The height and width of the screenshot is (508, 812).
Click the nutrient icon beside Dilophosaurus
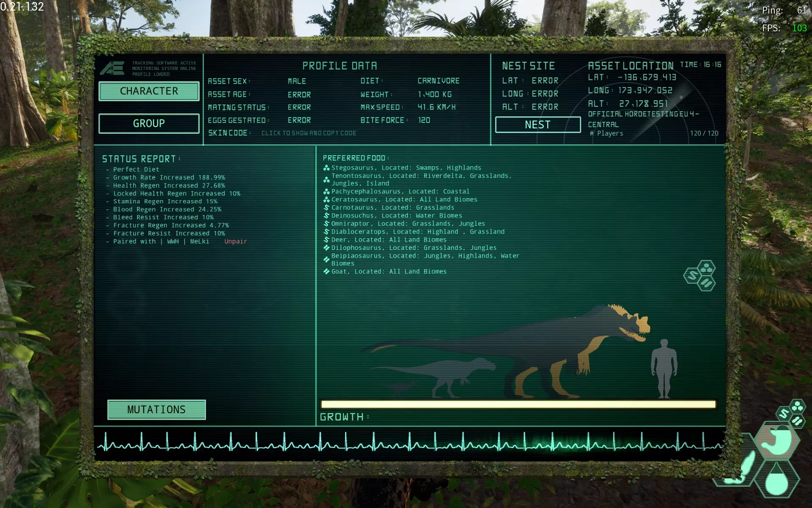point(326,248)
